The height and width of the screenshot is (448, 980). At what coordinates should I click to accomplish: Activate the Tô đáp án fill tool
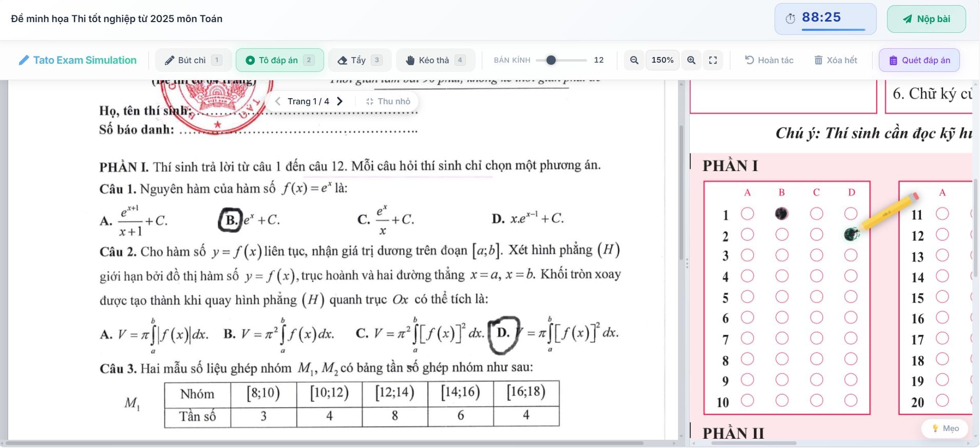(279, 60)
